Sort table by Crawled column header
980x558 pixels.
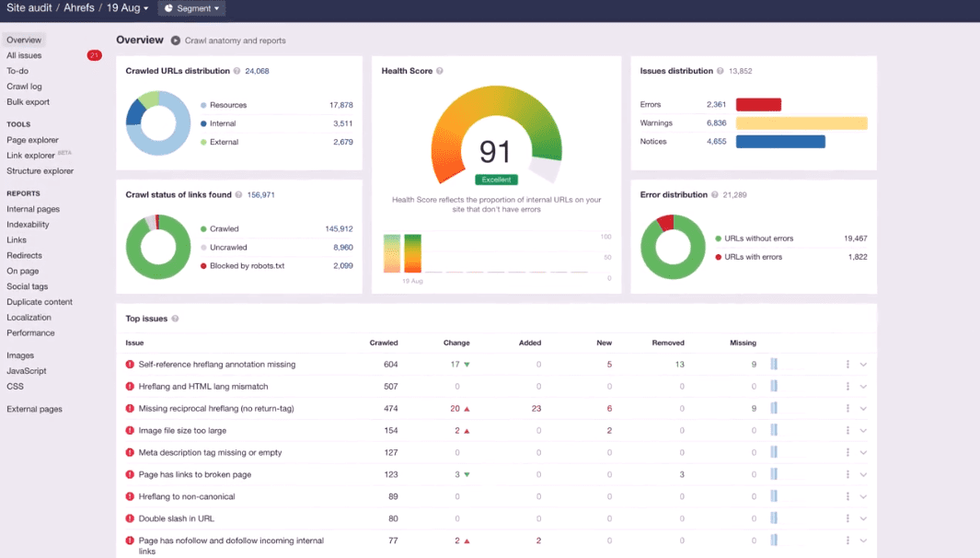(x=384, y=343)
